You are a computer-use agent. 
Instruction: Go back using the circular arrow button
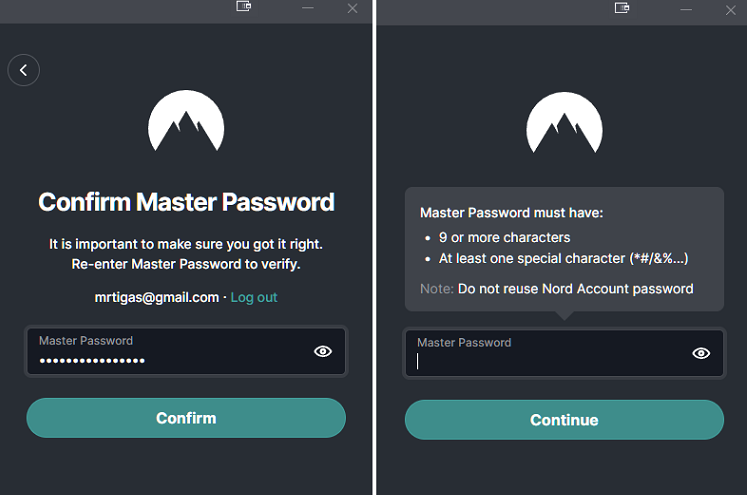pyautogui.click(x=23, y=70)
